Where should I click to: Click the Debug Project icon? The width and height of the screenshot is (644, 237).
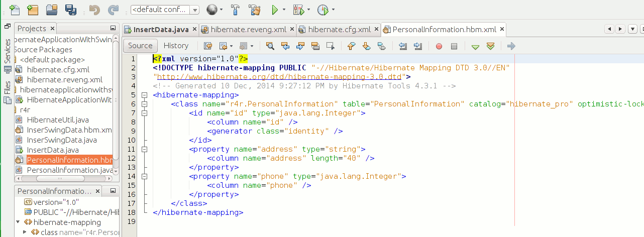point(298,9)
